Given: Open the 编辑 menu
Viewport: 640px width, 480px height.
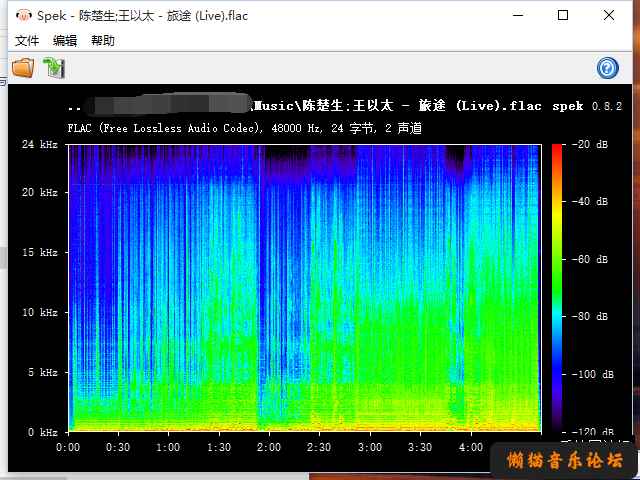Looking at the screenshot, I should click(x=64, y=40).
